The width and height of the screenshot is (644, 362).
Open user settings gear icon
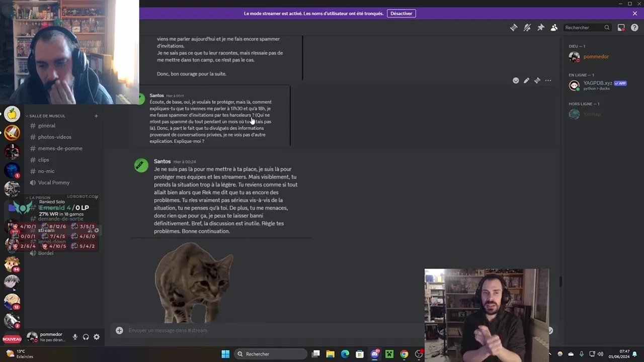97,337
